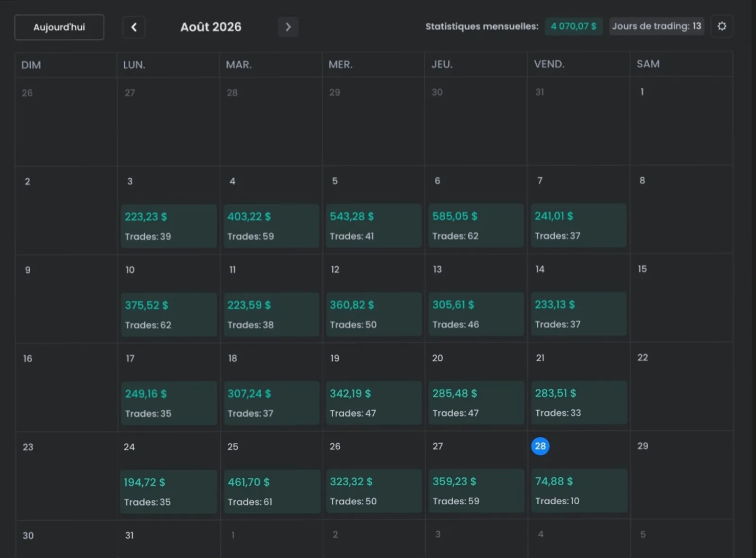
Task: Open the August 6 card showing 585,05 $
Action: coord(476,226)
